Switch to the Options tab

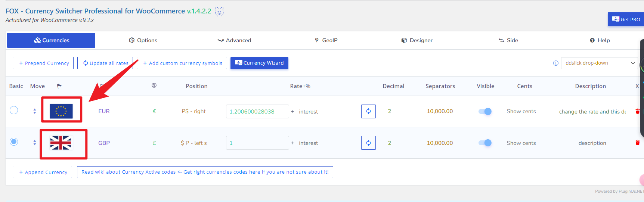143,40
